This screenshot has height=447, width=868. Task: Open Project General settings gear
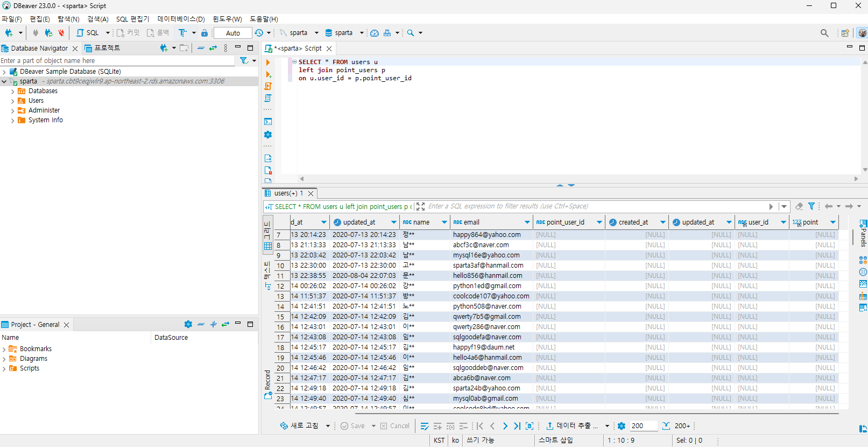188,324
